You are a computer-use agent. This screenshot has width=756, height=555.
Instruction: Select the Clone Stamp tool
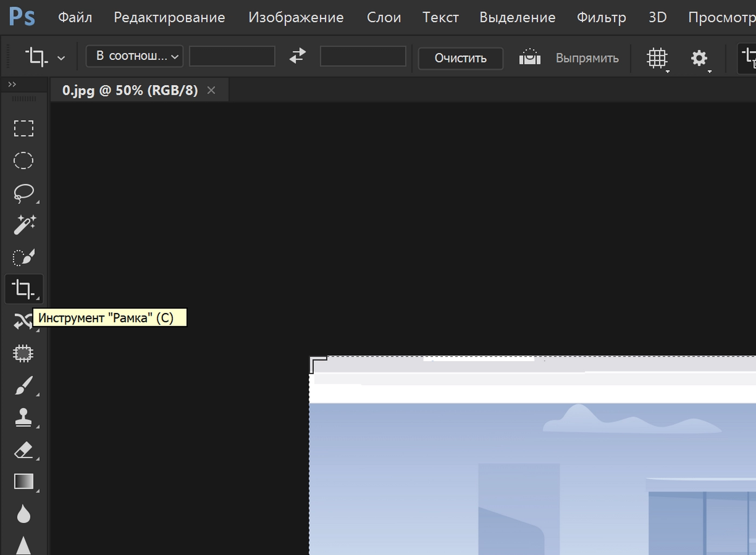click(x=23, y=418)
